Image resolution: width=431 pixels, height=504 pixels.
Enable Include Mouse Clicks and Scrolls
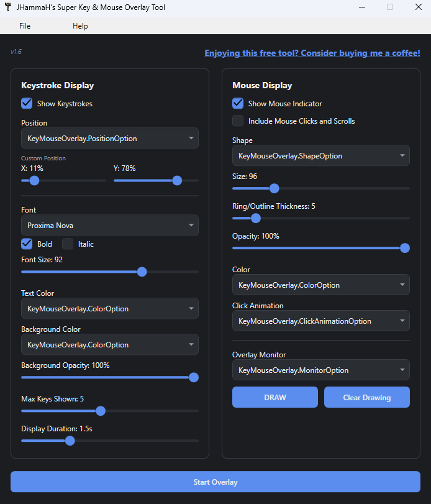(x=238, y=121)
